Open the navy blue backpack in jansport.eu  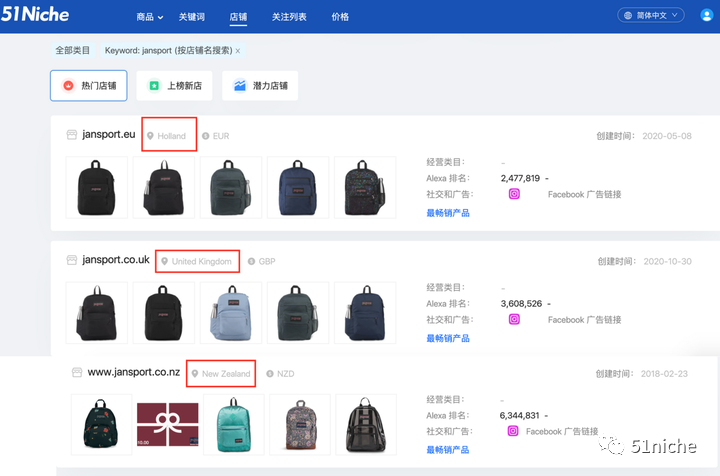[298, 187]
